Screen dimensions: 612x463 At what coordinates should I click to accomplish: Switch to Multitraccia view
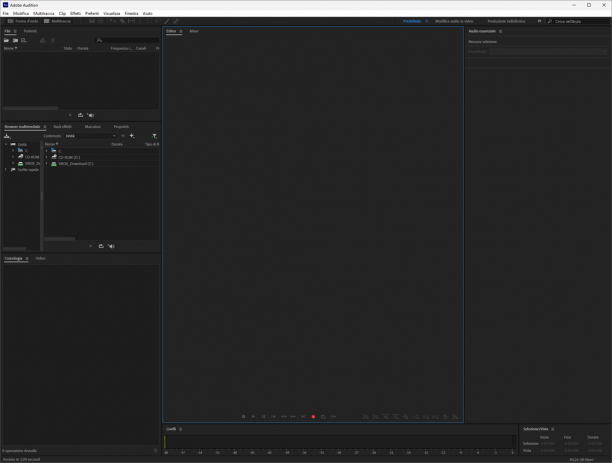pos(57,21)
